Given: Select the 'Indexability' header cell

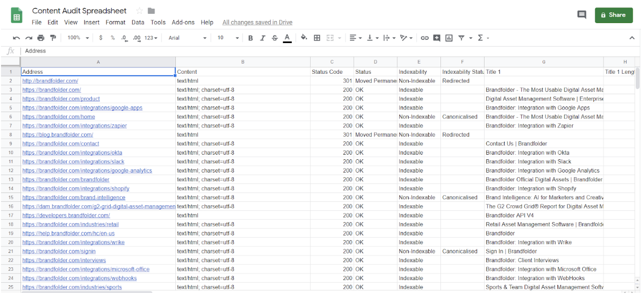Looking at the screenshot, I should [x=419, y=72].
